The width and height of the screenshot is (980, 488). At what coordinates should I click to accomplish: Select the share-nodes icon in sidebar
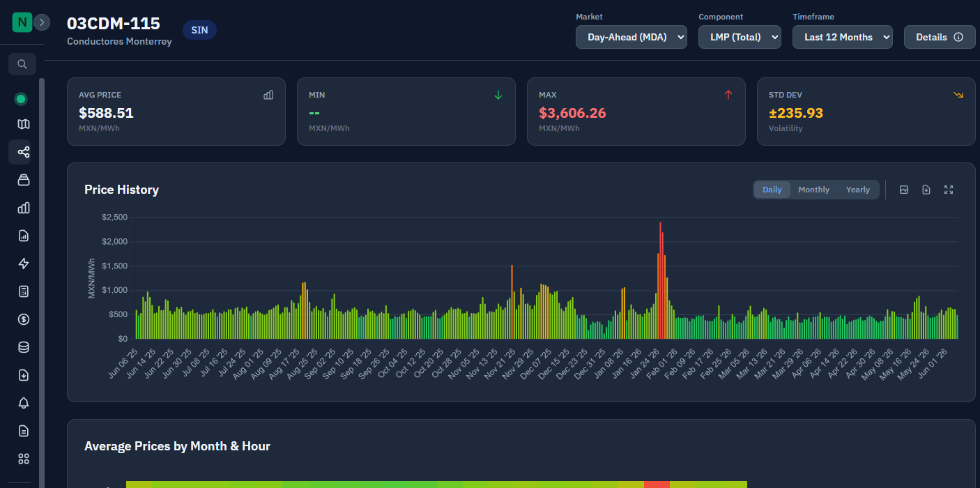click(x=24, y=152)
